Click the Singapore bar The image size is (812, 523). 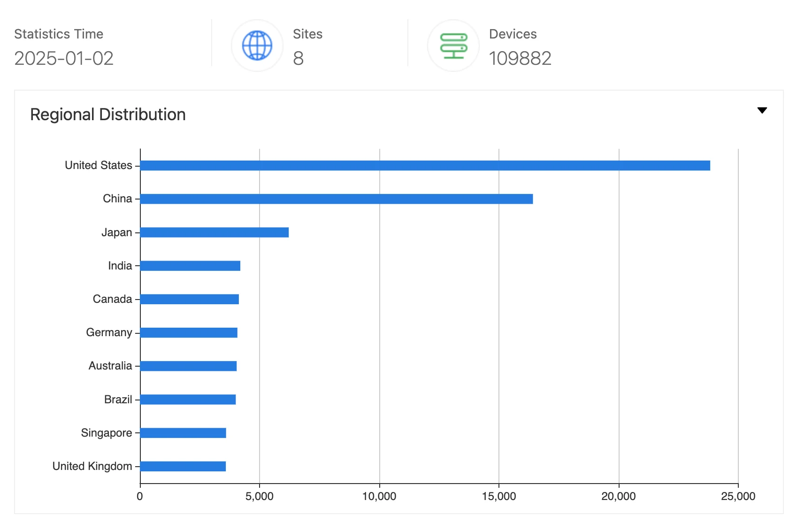tap(183, 433)
